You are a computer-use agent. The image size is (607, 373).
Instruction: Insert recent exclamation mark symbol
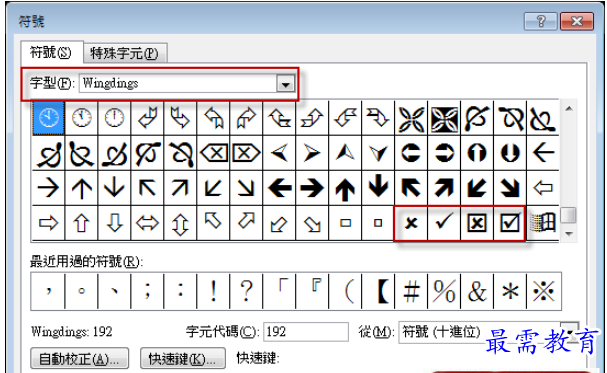(213, 291)
